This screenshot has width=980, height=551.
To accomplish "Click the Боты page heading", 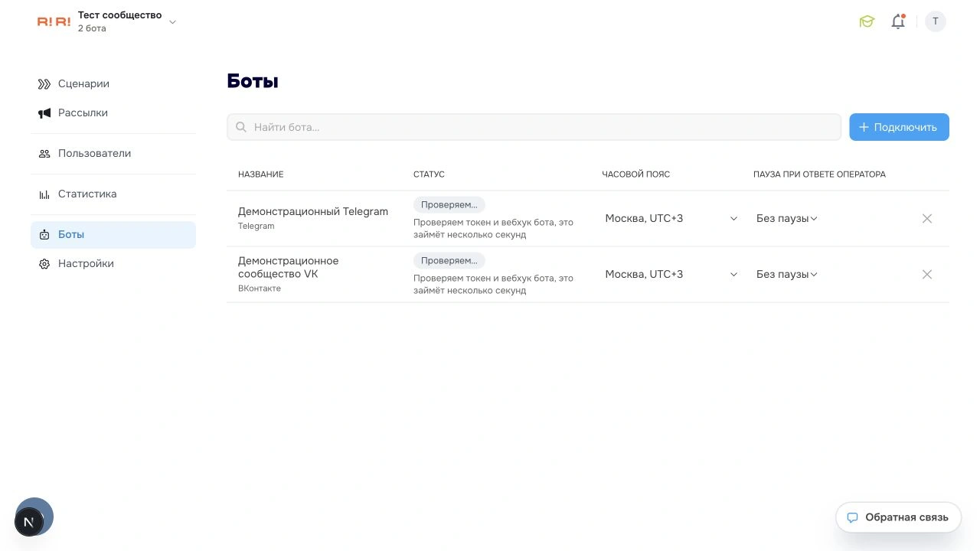I will (x=253, y=81).
